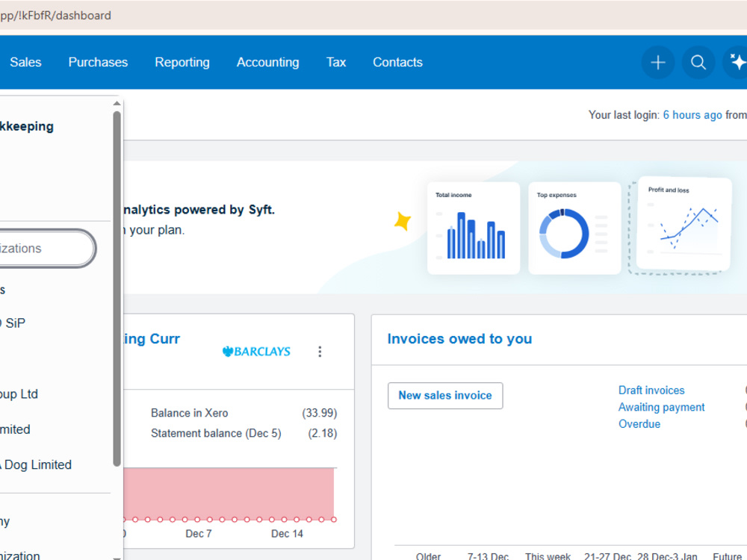Open the Sales menu
The width and height of the screenshot is (747, 560).
[25, 63]
